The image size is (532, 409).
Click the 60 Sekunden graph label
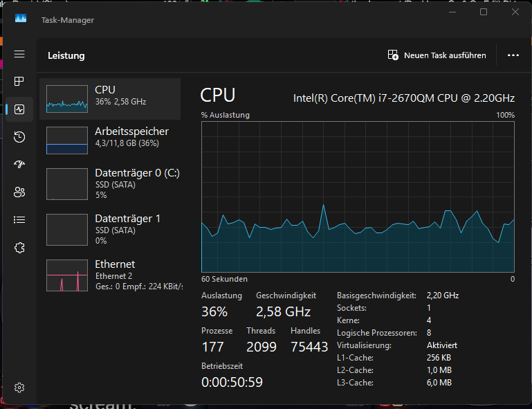point(225,279)
